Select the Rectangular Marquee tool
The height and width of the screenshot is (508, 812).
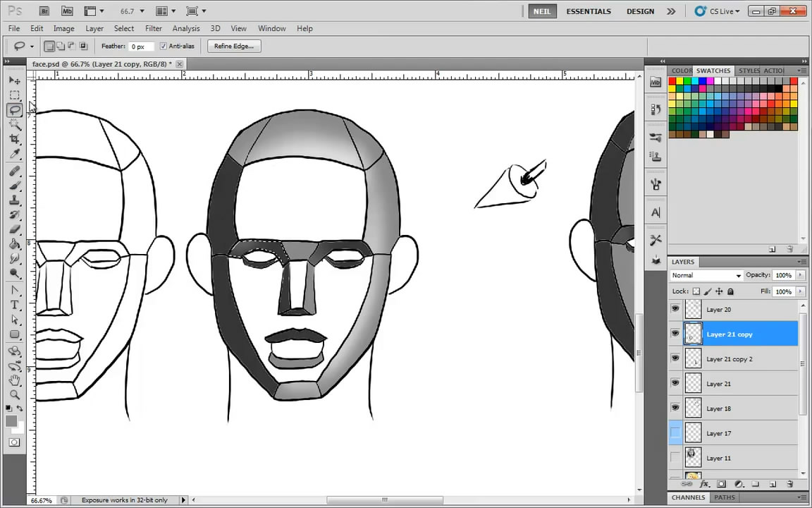tap(14, 95)
